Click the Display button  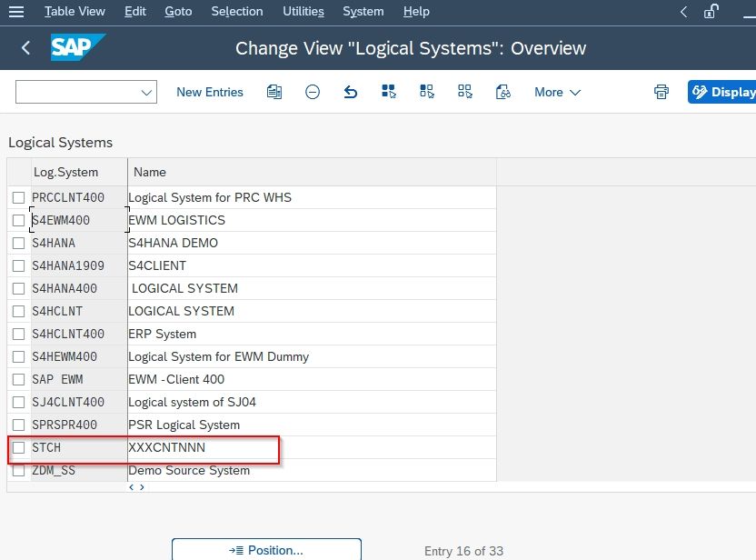coord(721,92)
